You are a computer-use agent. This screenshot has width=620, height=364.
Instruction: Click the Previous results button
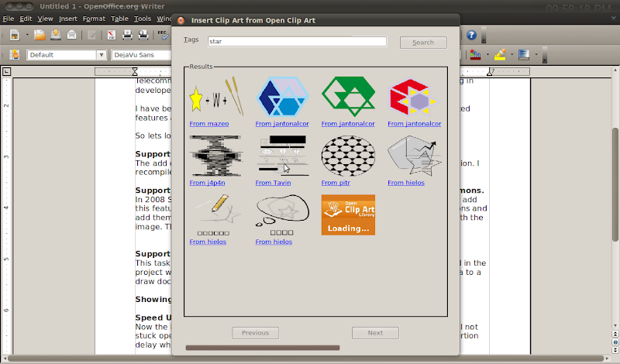[x=255, y=333]
